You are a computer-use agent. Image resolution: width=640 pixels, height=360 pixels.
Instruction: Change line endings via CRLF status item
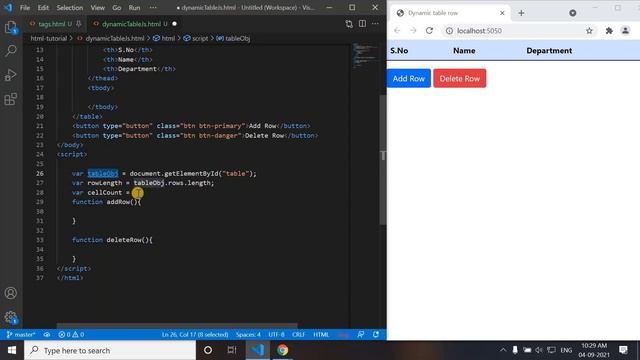[x=298, y=334]
